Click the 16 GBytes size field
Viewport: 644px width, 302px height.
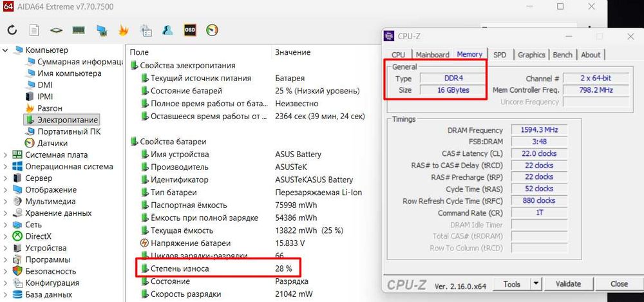pos(454,90)
